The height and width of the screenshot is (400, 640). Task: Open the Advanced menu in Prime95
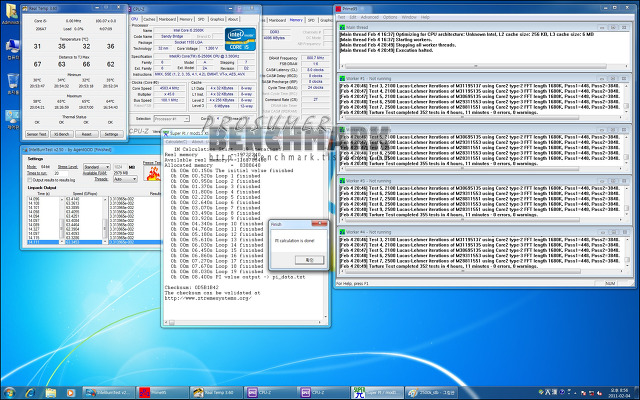369,18
